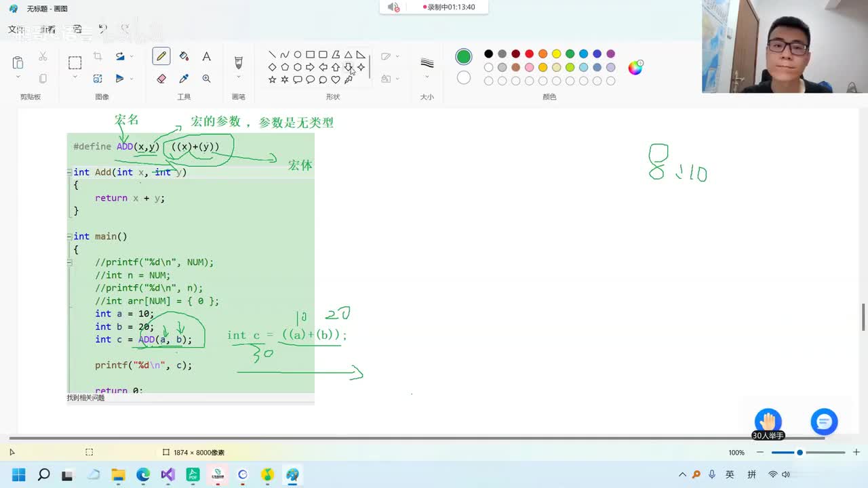868x488 pixels.
Task: Choose the diamond shape
Action: pyautogui.click(x=272, y=67)
